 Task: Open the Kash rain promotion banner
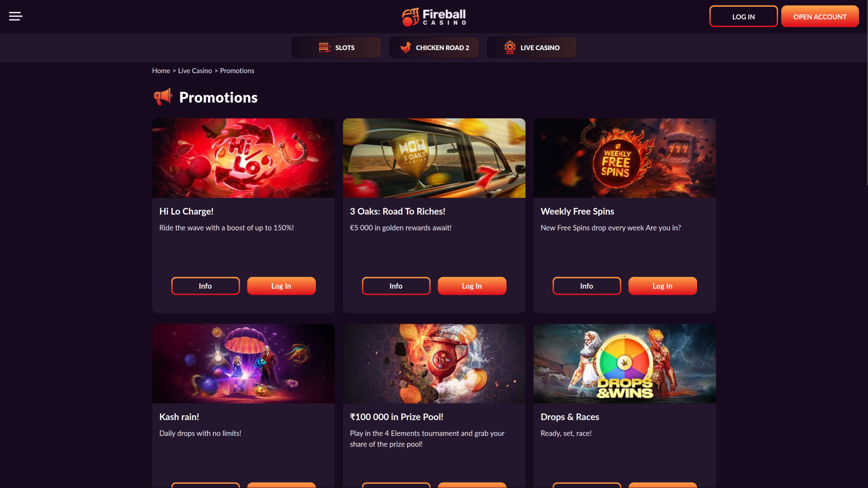pyautogui.click(x=243, y=363)
